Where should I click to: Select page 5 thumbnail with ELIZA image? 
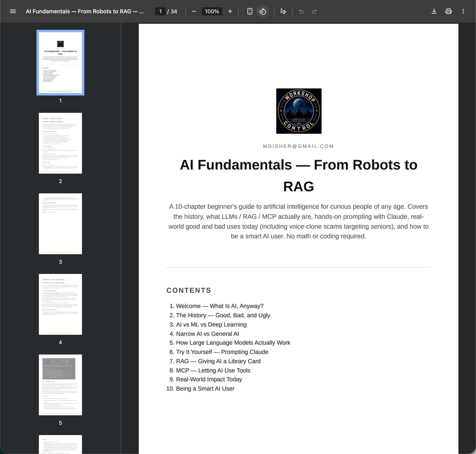(60, 385)
